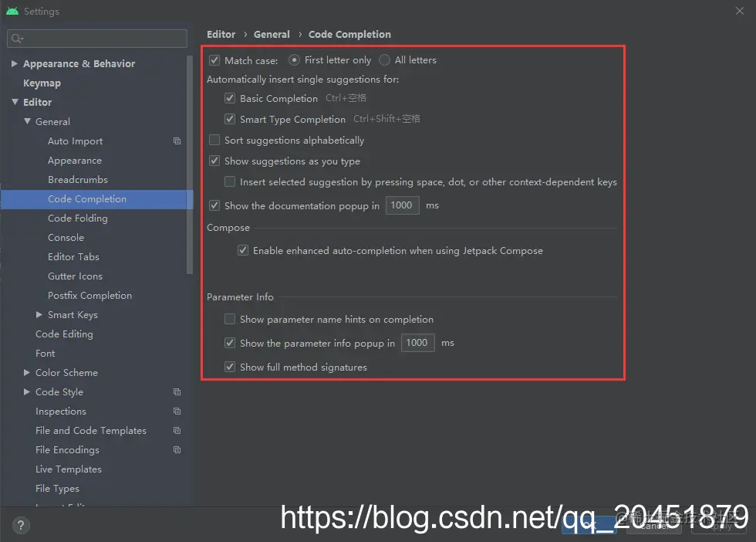Open the Keymap settings page
756x542 pixels.
(42, 83)
